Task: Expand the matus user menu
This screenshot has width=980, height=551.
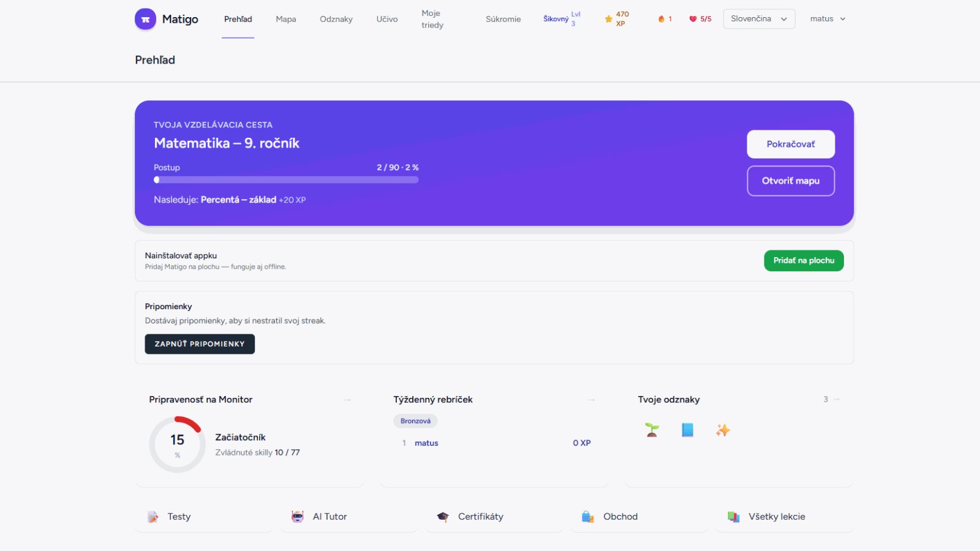Action: [x=827, y=19]
